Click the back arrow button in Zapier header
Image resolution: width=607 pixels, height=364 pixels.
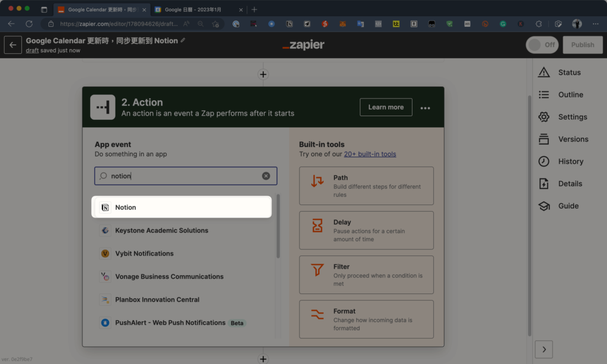click(x=13, y=45)
